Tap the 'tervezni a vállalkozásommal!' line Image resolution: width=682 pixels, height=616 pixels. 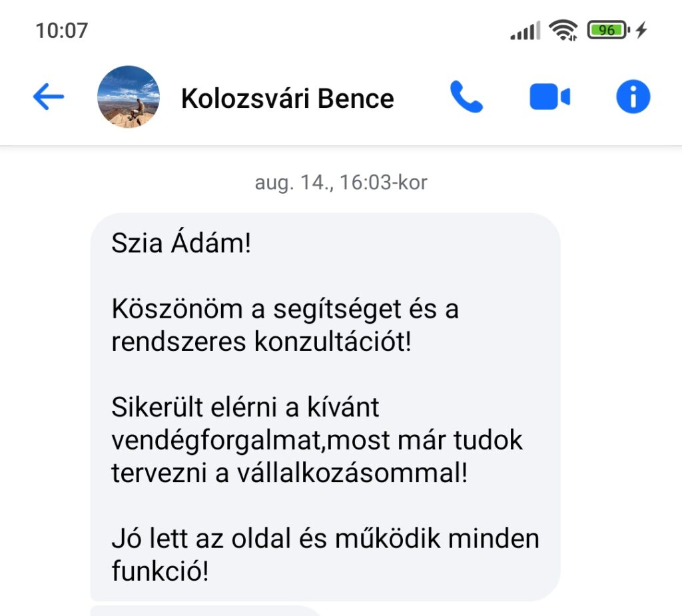[289, 473]
